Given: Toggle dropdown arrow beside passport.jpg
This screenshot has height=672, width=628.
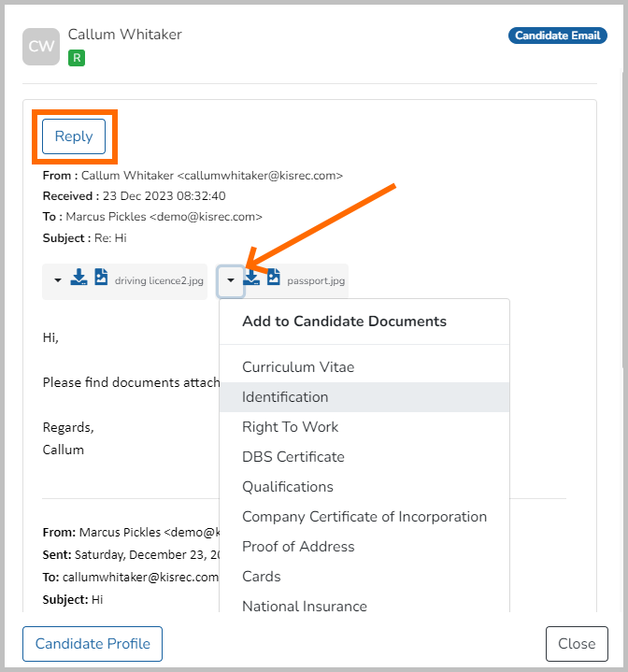Looking at the screenshot, I should [x=231, y=279].
